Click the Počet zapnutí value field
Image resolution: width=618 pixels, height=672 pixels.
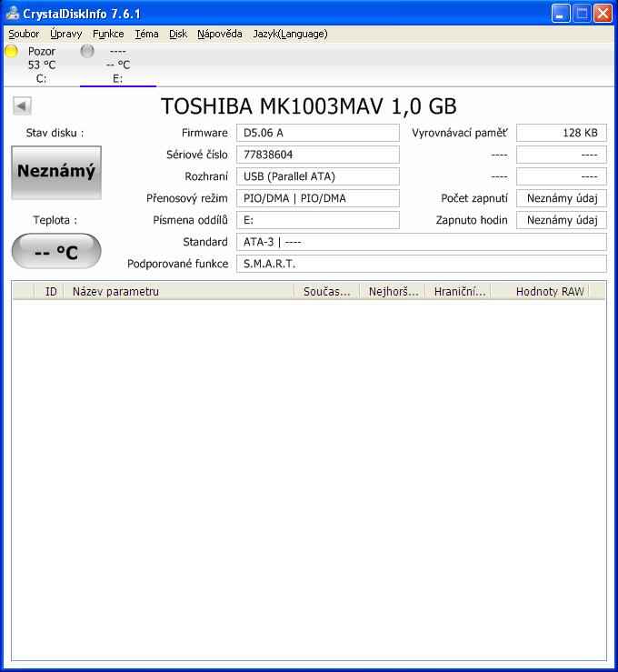562,198
